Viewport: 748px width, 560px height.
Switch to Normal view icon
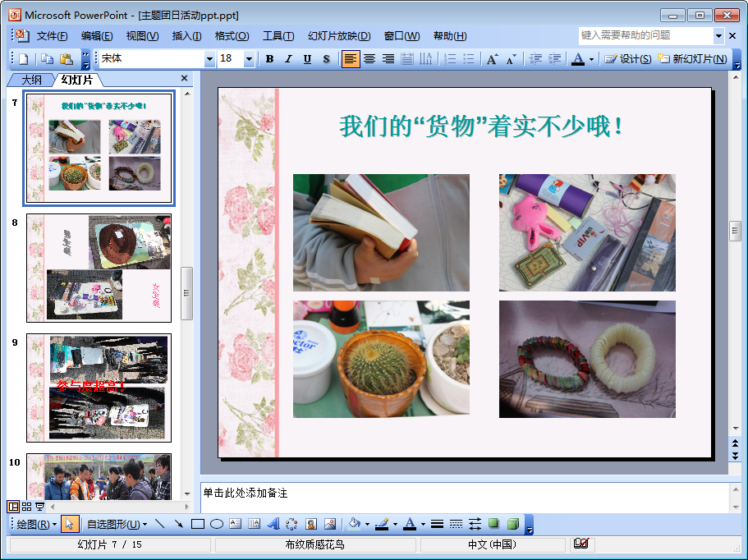point(13,507)
